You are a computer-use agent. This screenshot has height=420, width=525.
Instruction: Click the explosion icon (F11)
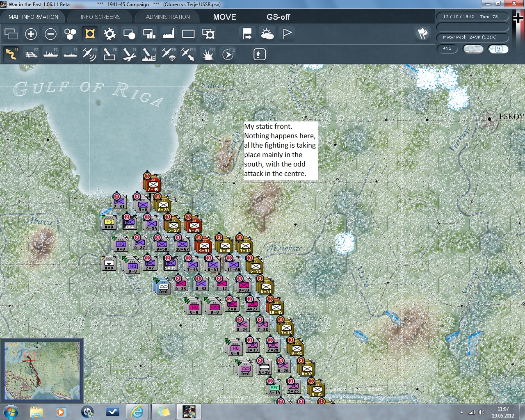point(208,54)
